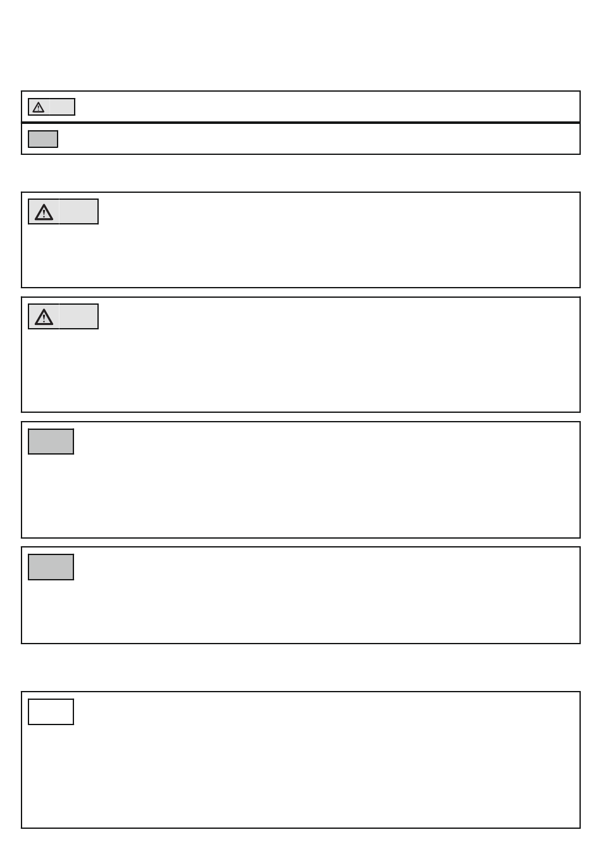Image resolution: width=601 pixels, height=868 pixels.
Task: Click the light gray label beside the first large triangle
Action: click(78, 212)
